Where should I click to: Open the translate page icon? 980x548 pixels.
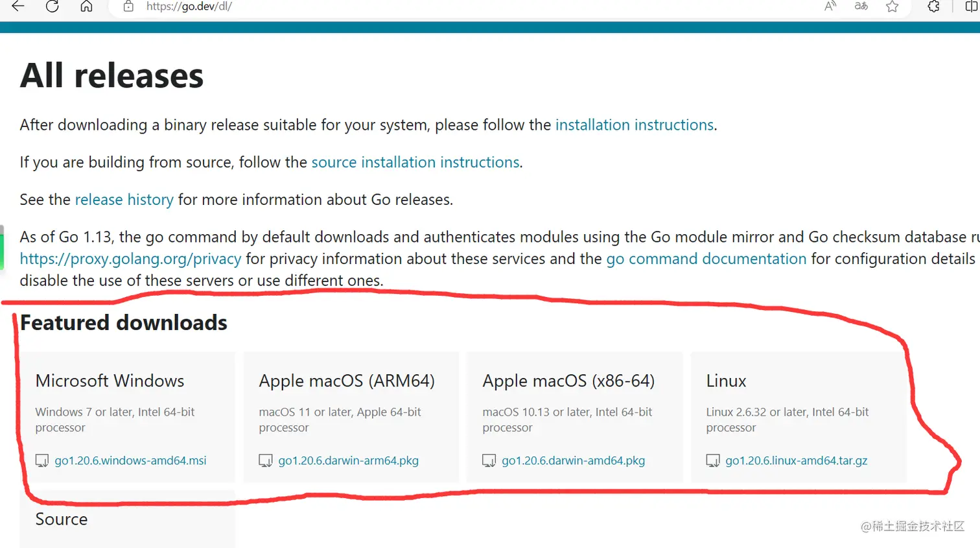coord(861,6)
